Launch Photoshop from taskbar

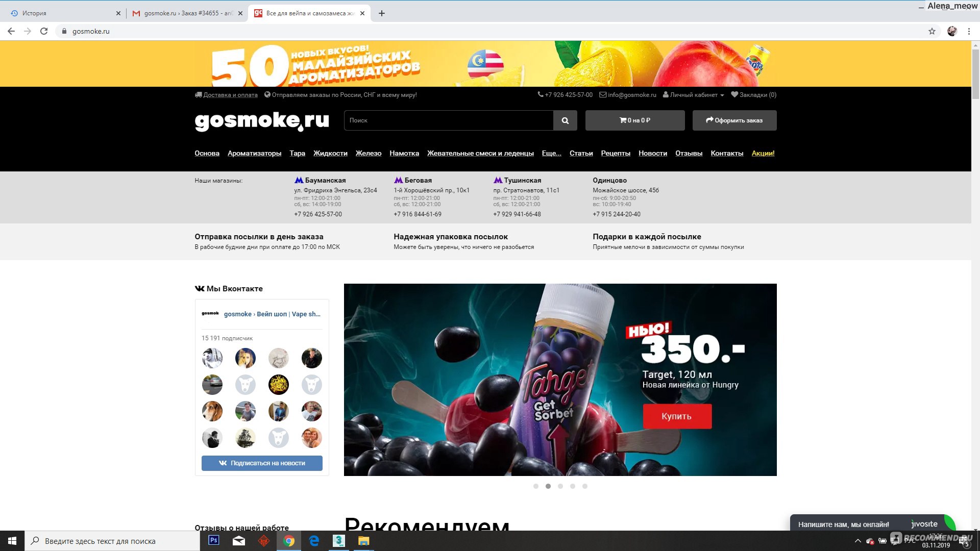214,541
